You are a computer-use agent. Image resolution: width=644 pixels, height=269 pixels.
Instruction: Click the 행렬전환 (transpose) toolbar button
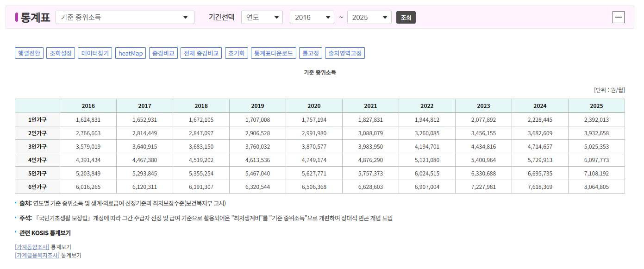tap(29, 53)
